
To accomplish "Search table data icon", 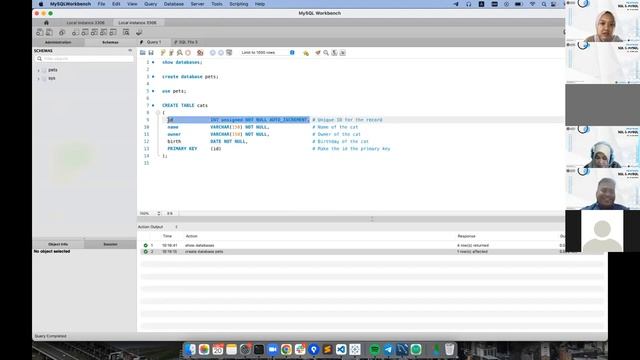I will point(126,32).
